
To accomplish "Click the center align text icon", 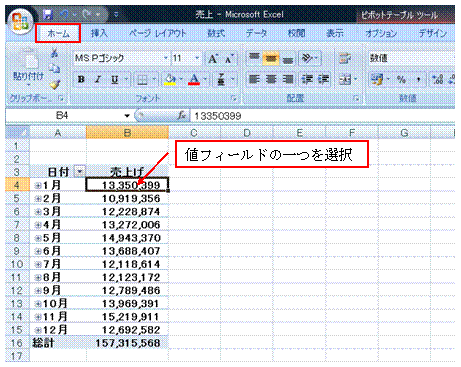I will (271, 80).
